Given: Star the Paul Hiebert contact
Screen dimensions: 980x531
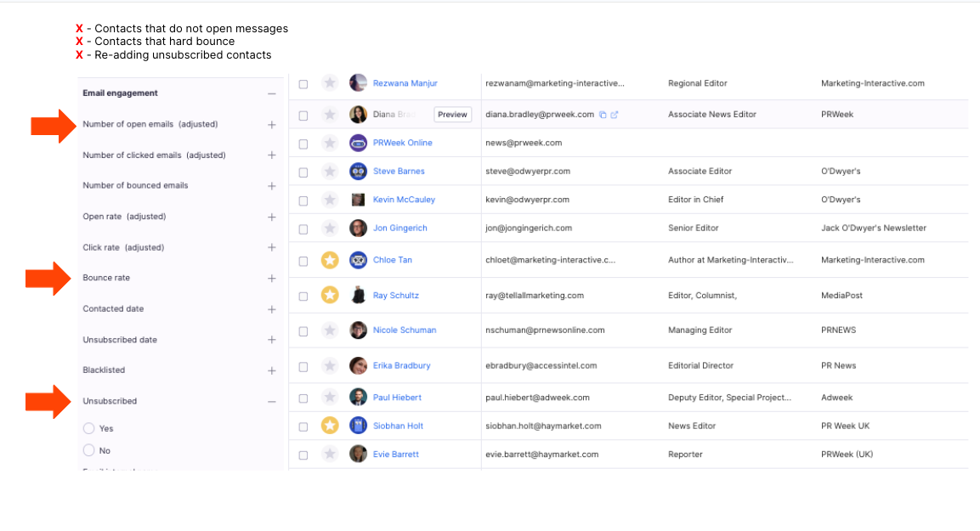Looking at the screenshot, I should (330, 398).
